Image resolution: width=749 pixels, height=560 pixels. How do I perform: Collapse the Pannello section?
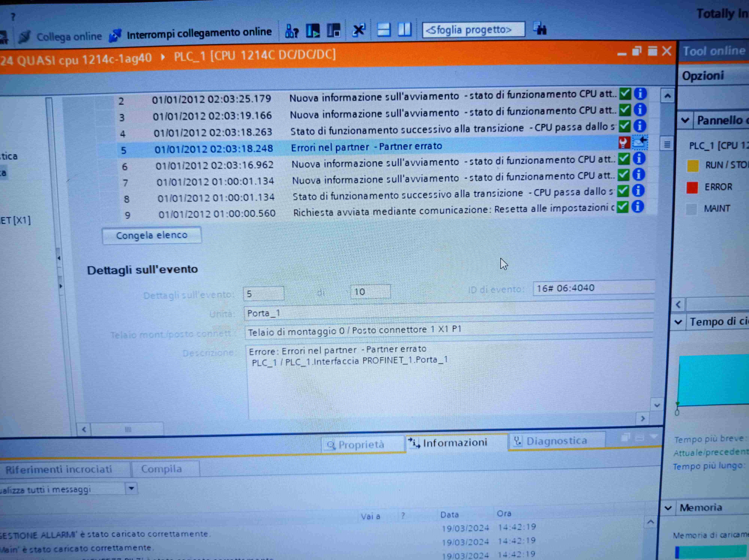tap(685, 120)
